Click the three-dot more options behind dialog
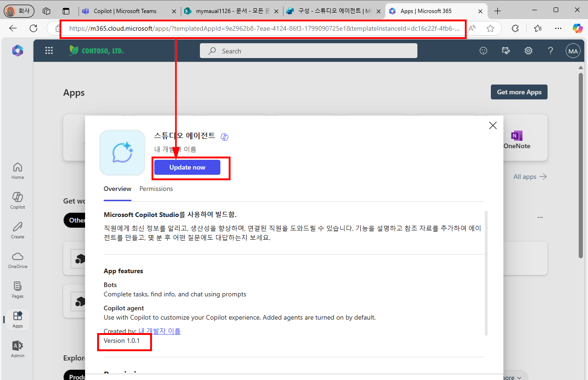The height and width of the screenshot is (380, 588). coord(540,217)
